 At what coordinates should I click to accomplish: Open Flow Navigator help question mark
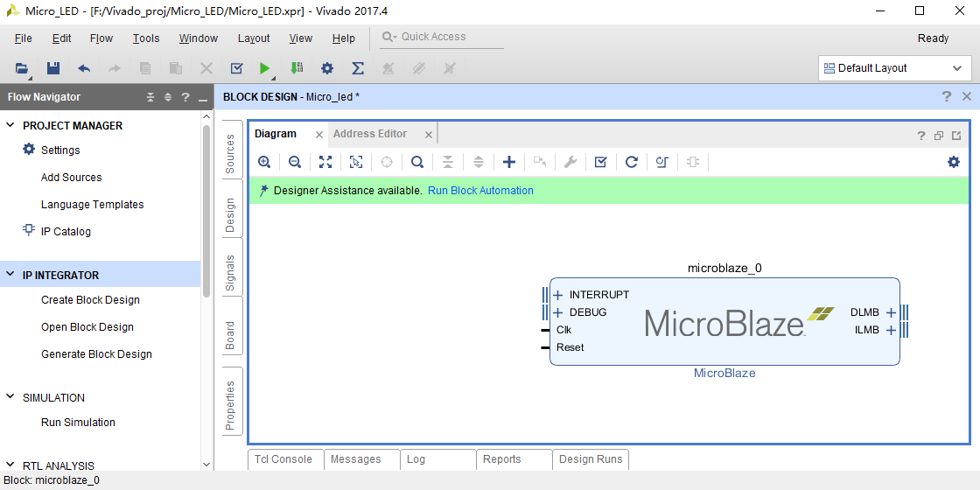[185, 97]
